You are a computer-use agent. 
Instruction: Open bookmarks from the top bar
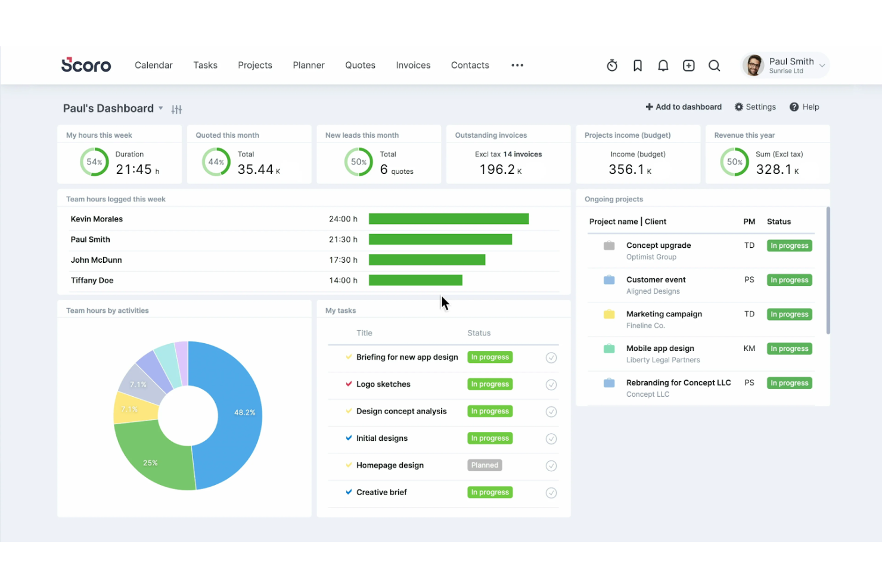coord(637,65)
